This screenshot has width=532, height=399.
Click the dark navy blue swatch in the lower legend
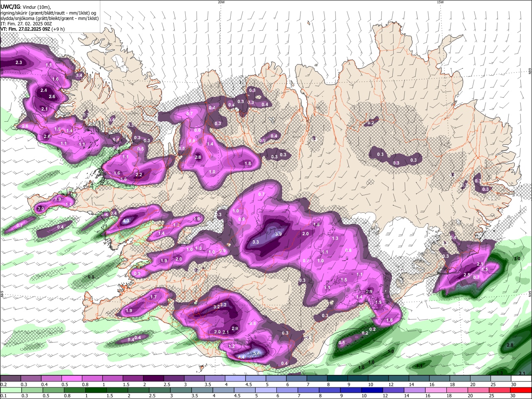[372, 390]
